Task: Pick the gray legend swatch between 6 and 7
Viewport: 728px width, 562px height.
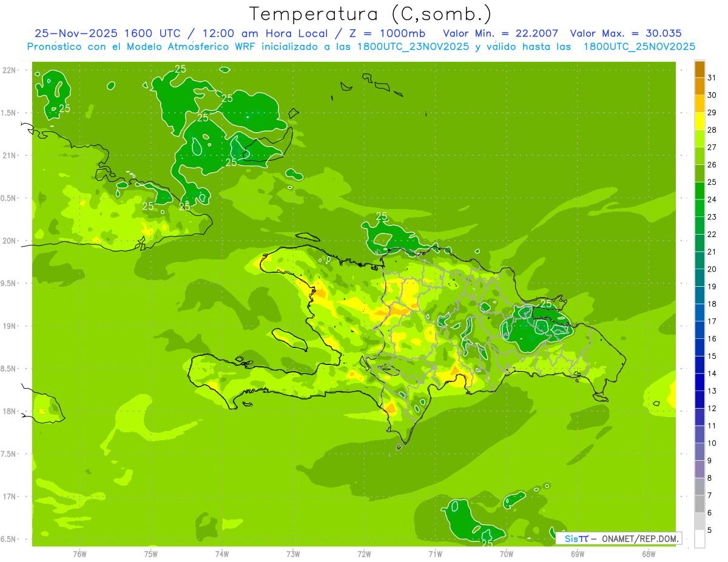Action: click(699, 504)
